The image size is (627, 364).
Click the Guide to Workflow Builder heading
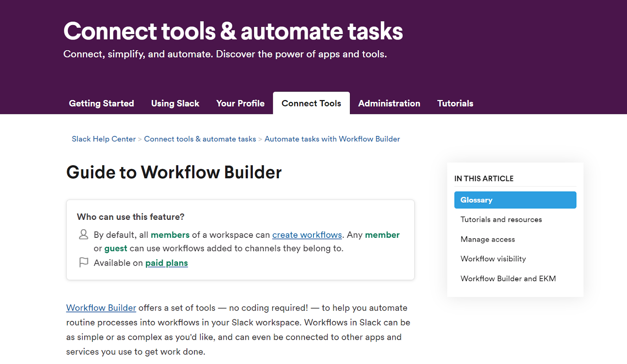tap(174, 172)
